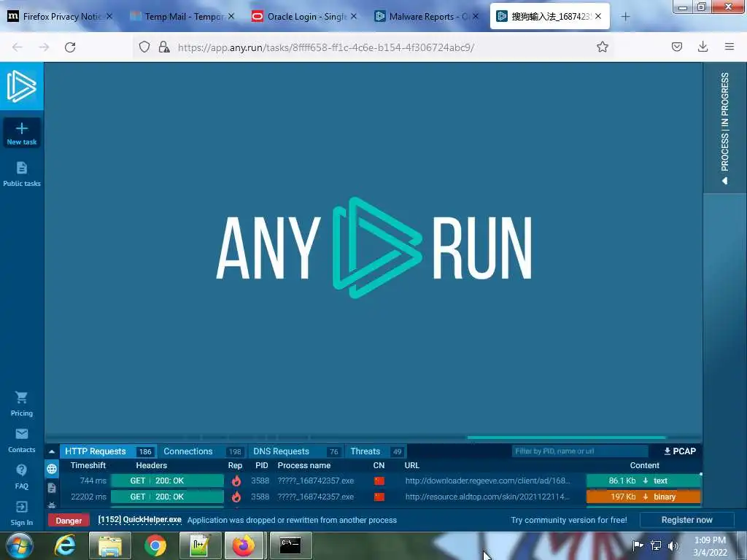Switch to the DNS Requests tab
Screen dimensions: 747x560
295,451
